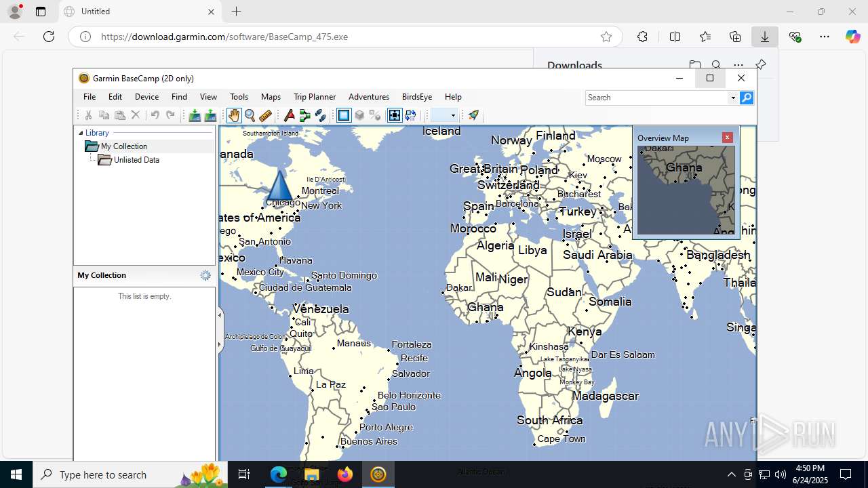This screenshot has height=488, width=868.
Task: Click the browser address bar URL
Action: coord(224,37)
